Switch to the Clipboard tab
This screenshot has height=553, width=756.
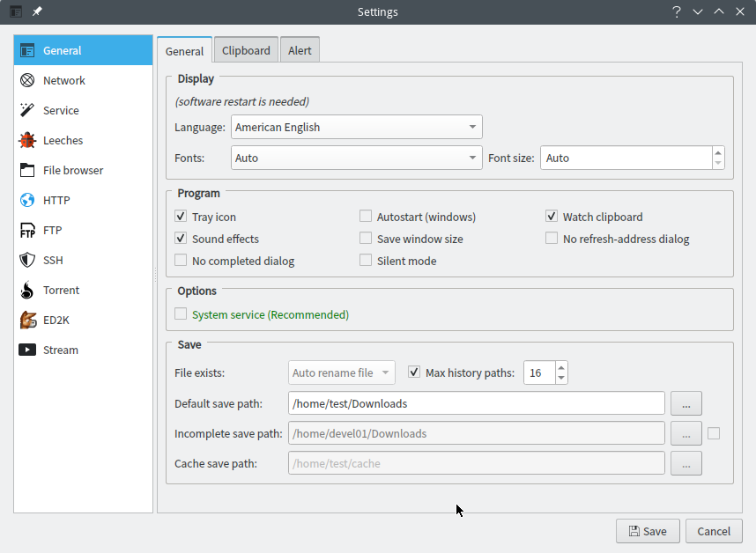coord(246,50)
